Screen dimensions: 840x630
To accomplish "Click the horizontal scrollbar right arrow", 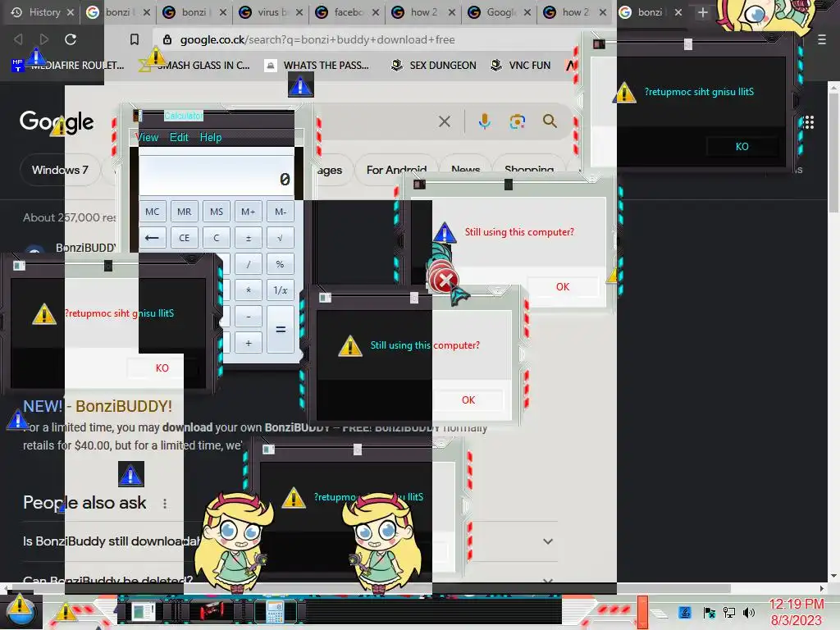I will 822,588.
